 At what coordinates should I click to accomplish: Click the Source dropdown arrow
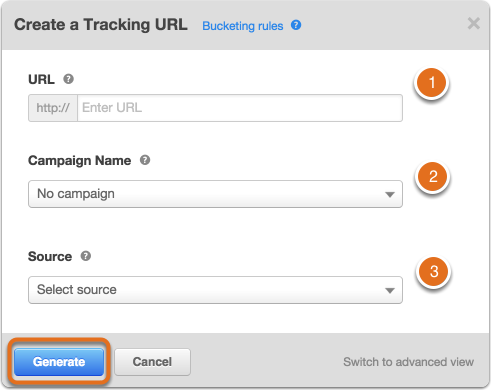[390, 290]
